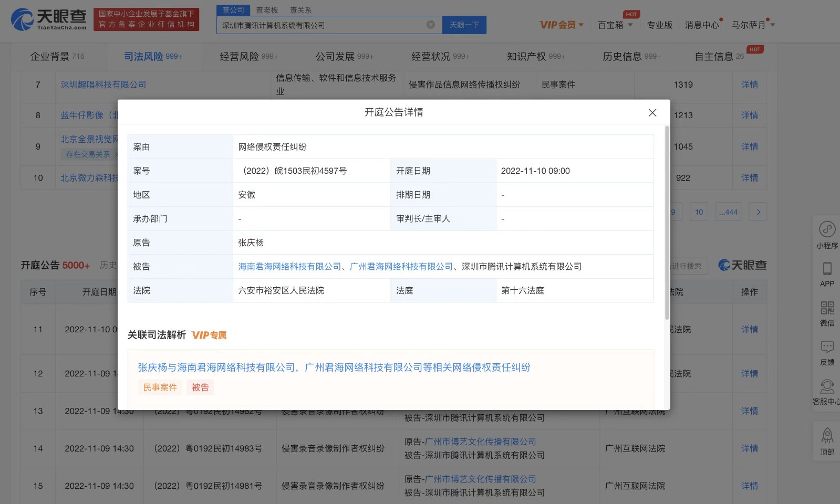Clear the search field with the X icon
Screen dimensions: 840x504
431,25
